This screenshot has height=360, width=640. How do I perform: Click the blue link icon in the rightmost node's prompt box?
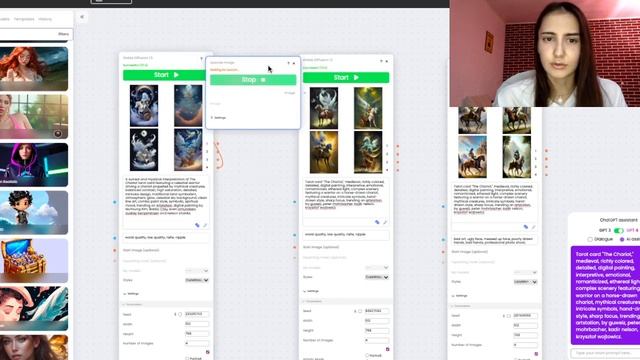pyautogui.click(x=526, y=227)
